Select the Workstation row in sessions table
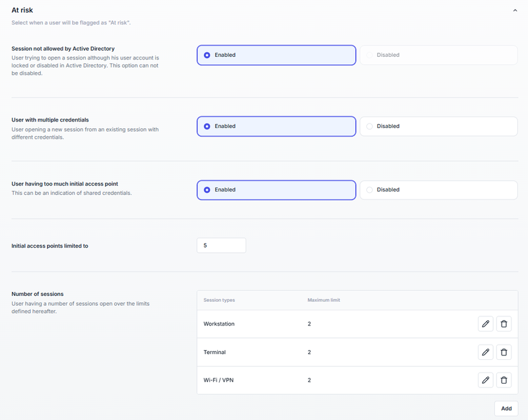Screen dimensions: 528x420 (218, 324)
